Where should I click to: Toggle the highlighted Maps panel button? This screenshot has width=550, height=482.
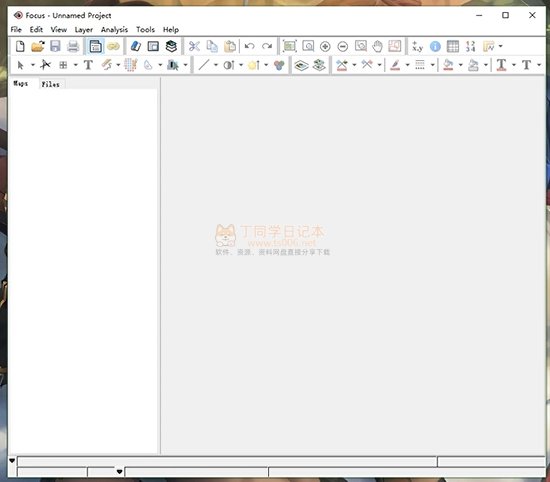pyautogui.click(x=95, y=46)
